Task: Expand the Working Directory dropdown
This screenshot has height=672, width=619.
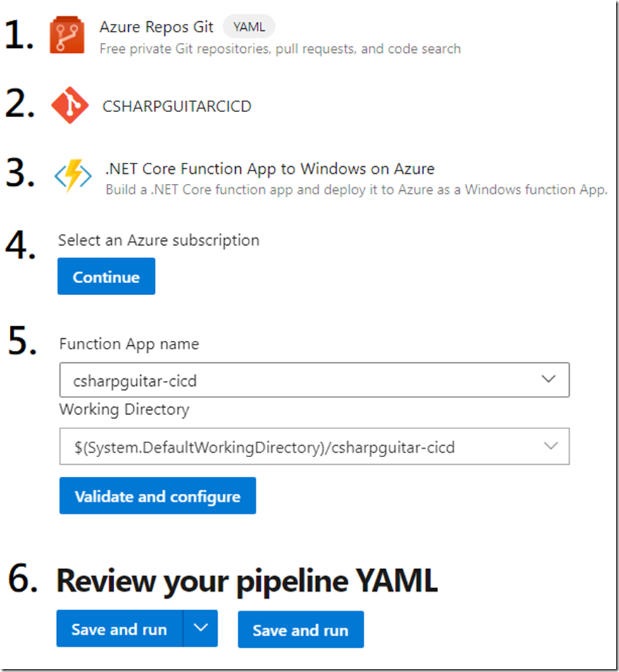Action: [549, 446]
